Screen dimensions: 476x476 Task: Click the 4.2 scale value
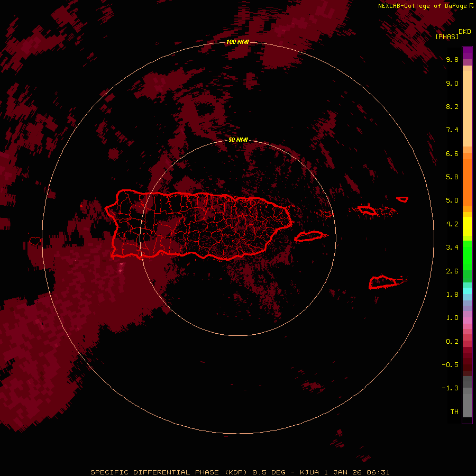pyautogui.click(x=452, y=224)
